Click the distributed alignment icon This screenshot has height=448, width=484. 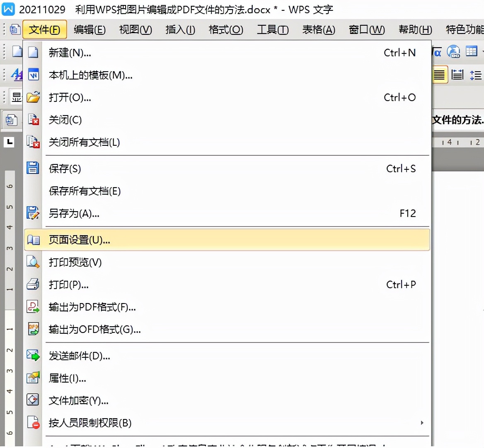457,75
